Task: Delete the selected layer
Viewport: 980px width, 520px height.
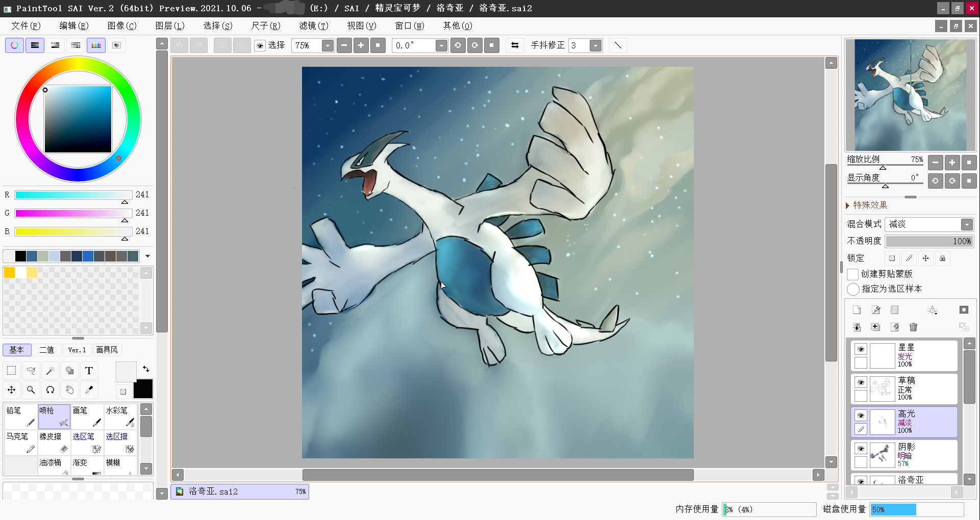Action: coord(914,327)
